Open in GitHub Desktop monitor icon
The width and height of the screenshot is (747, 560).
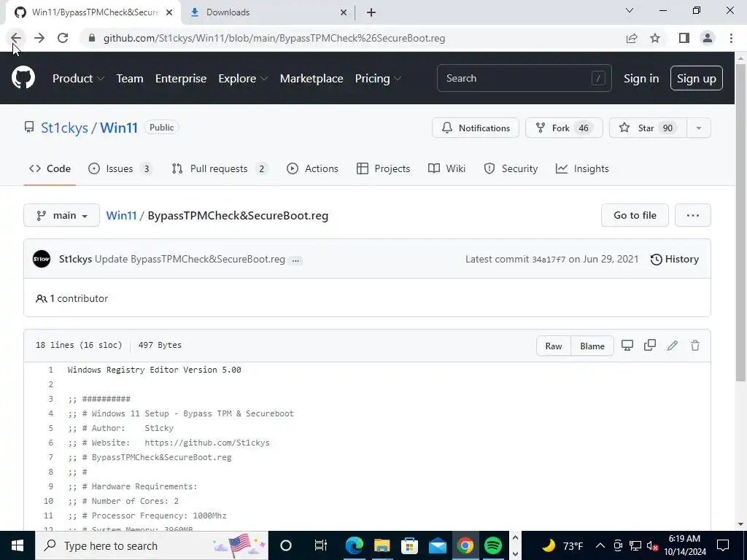point(627,346)
